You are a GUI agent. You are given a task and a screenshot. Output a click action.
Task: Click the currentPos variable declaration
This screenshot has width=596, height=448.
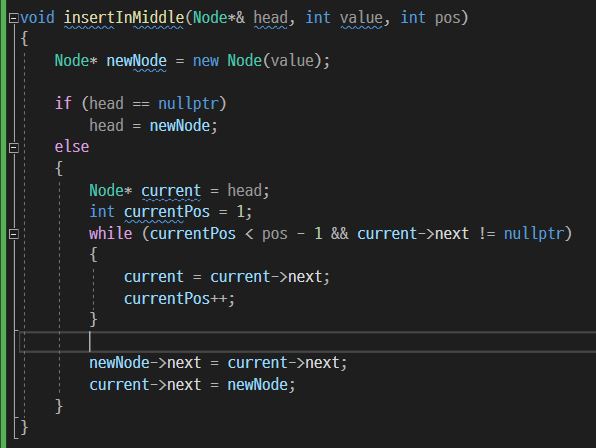167,212
